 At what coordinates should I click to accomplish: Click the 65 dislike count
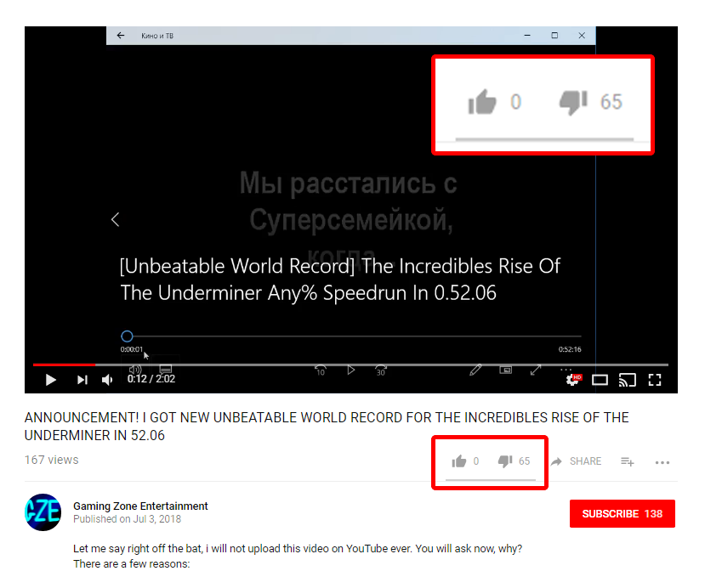pos(524,461)
